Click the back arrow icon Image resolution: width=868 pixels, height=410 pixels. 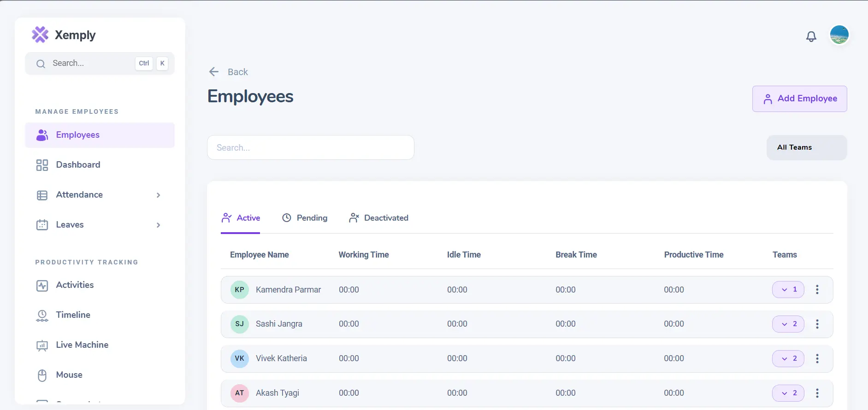tap(214, 72)
